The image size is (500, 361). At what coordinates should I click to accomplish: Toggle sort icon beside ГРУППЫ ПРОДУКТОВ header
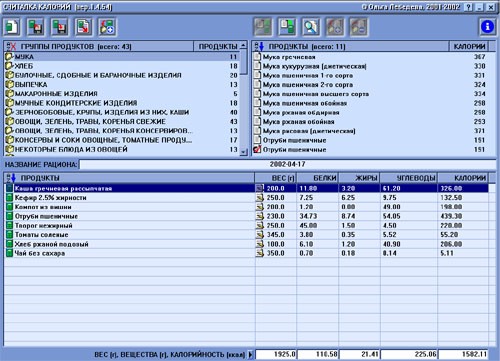(x=11, y=46)
